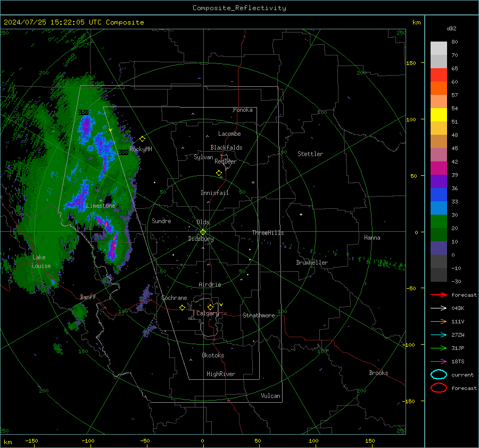Click blue swatch between 36 and 33
The image size is (479, 448).
[x=439, y=195]
